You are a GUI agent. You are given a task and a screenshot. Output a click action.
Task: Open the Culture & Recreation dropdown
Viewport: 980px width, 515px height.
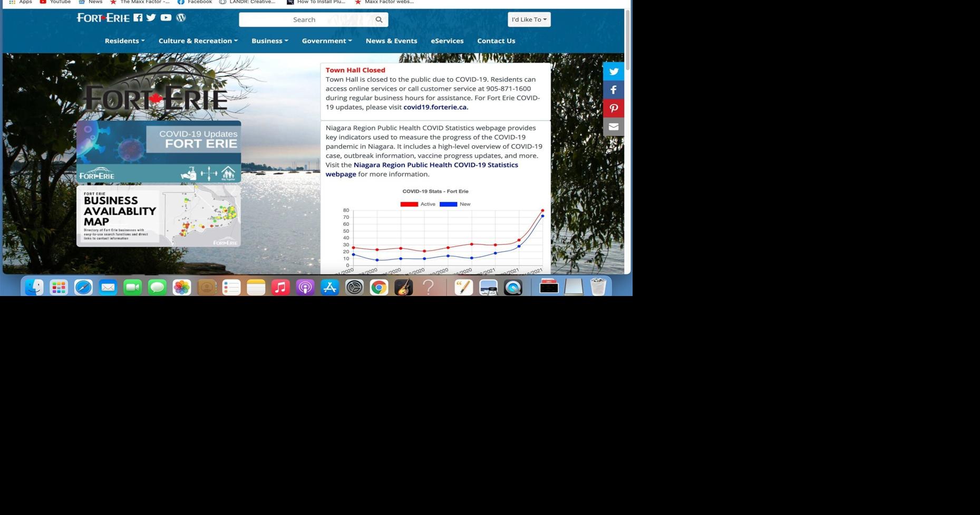click(x=198, y=41)
